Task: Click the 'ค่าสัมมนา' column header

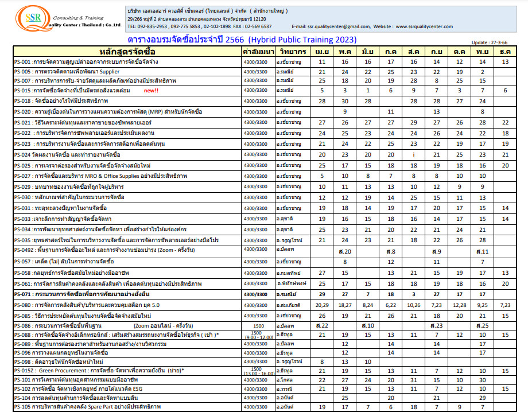Action: [x=258, y=52]
